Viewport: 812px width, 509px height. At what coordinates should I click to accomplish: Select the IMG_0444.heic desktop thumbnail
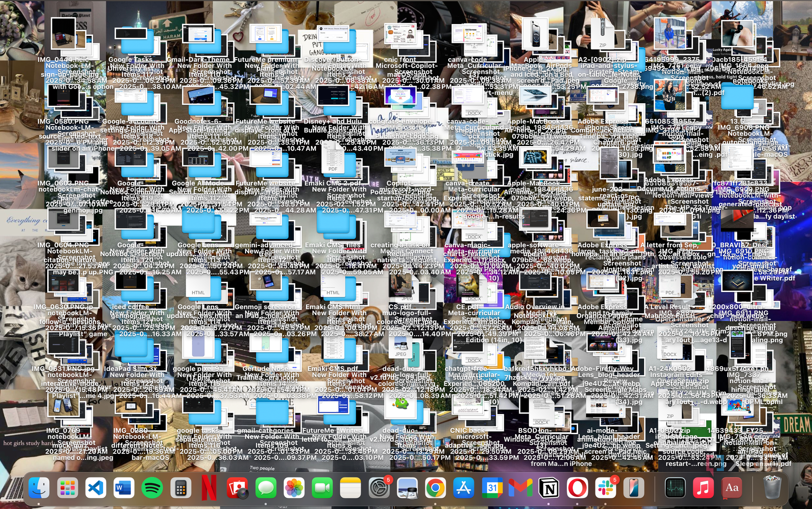click(63, 34)
